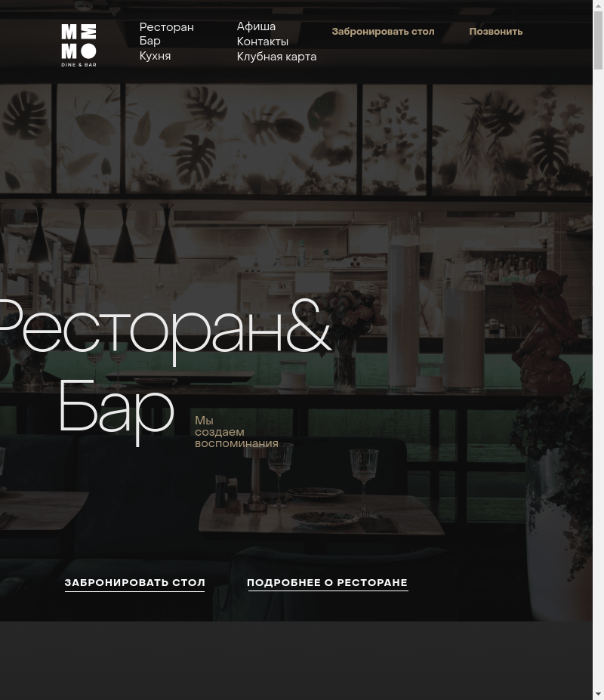
Task: Click the dark section below the hero image
Action: coord(296,660)
